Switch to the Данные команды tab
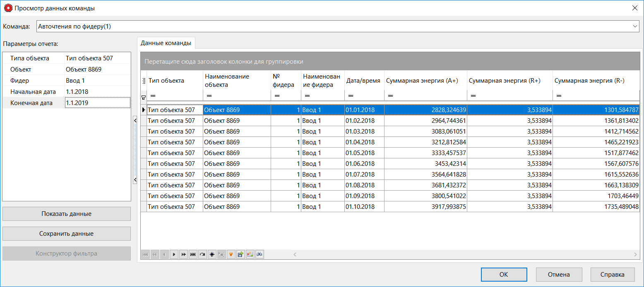 166,43
